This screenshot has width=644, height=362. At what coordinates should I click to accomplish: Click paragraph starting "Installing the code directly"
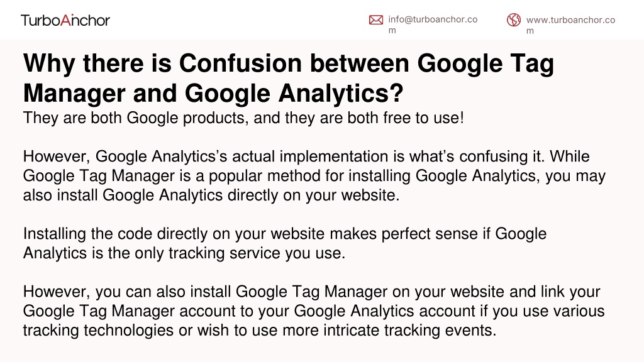285,243
